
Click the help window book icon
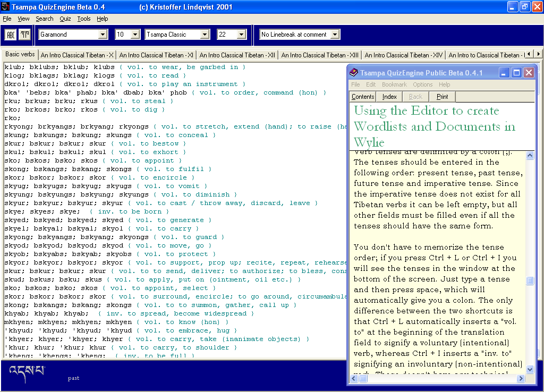353,72
